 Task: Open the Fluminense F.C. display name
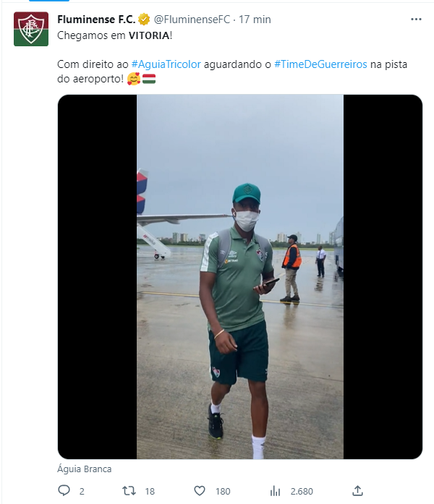click(x=96, y=20)
